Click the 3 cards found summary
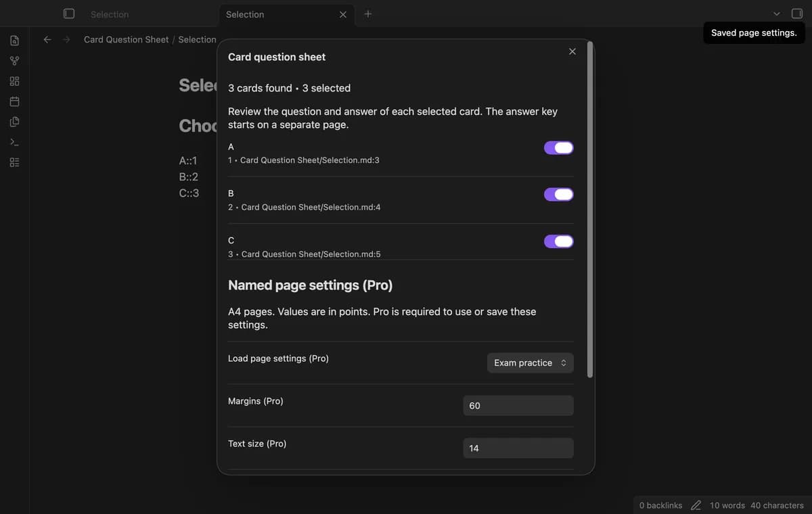The image size is (812, 514). 289,88
